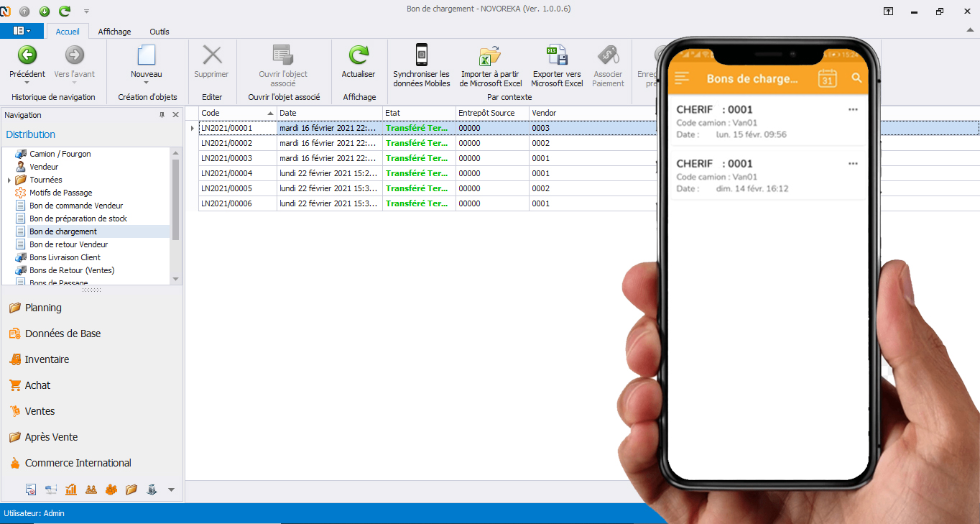Open the meeting shortcut in navigation footer

point(91,489)
